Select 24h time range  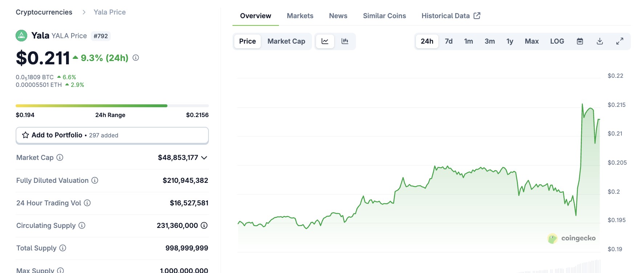tap(427, 41)
